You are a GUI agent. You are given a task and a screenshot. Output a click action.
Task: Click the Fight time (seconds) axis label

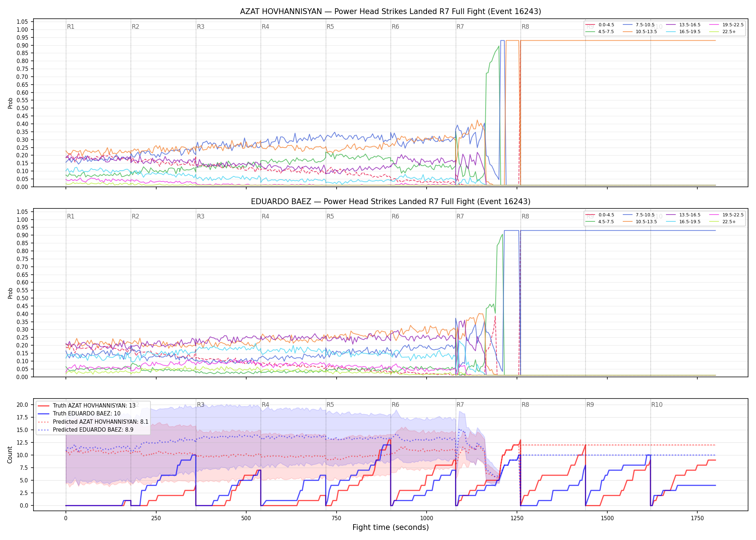click(391, 527)
